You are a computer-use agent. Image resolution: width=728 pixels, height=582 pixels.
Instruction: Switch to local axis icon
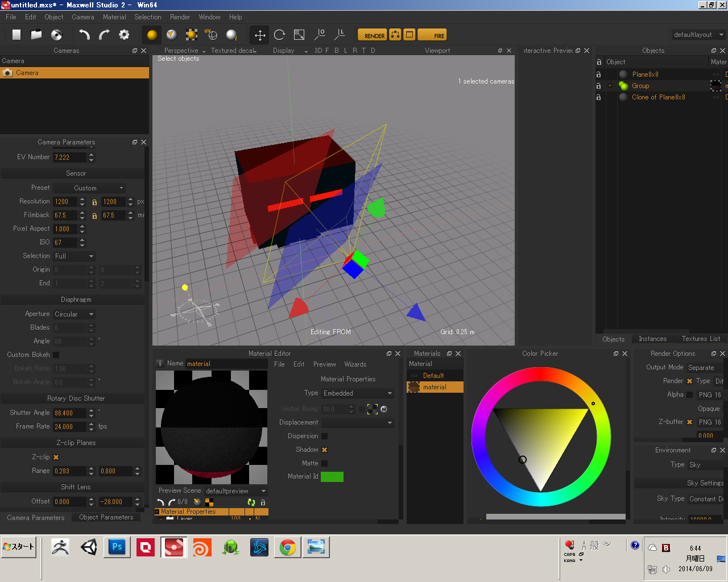tap(340, 35)
